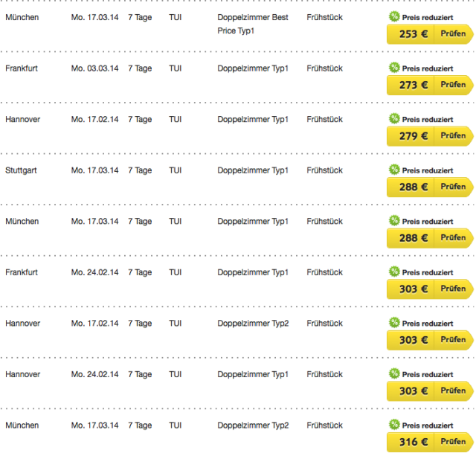Click the green percent icon for München 253 € offer
The height and width of the screenshot is (459, 476).
[x=394, y=16]
